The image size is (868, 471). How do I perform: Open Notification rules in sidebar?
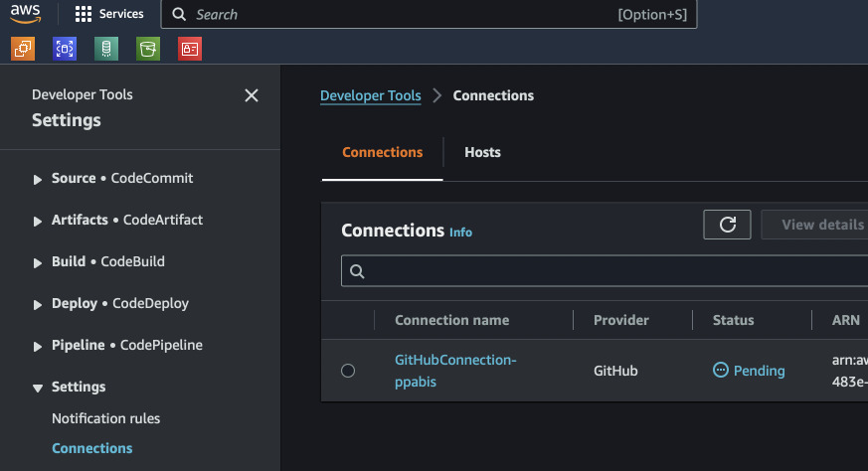point(105,418)
